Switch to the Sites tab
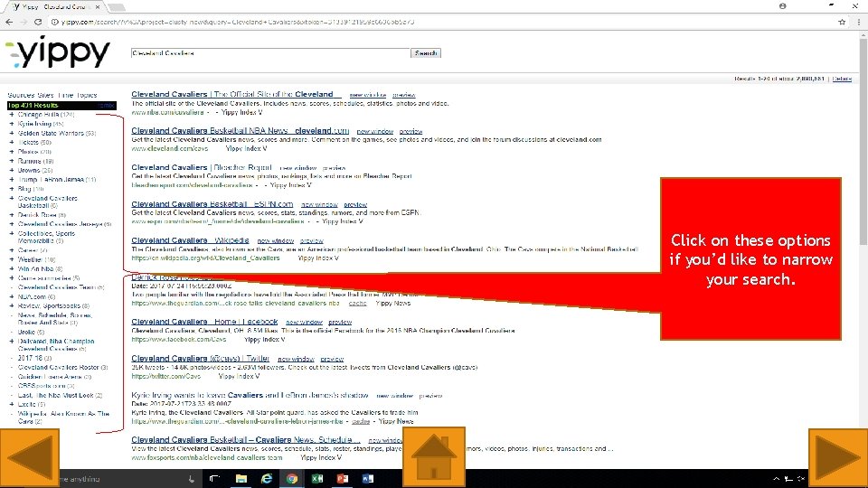The height and width of the screenshot is (488, 868). (x=45, y=95)
